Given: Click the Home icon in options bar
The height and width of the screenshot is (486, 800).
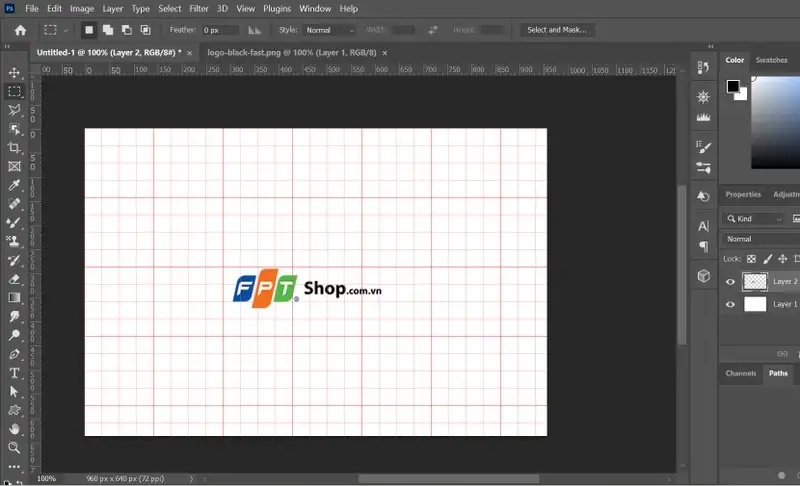Looking at the screenshot, I should [20, 30].
